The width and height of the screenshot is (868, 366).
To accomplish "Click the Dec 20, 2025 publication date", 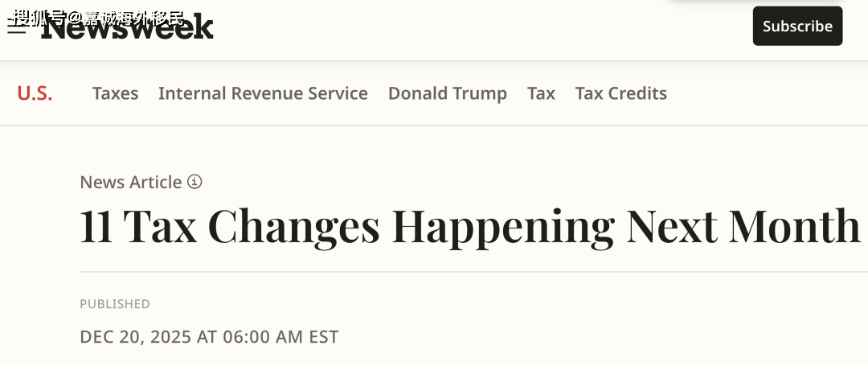I will [x=209, y=336].
